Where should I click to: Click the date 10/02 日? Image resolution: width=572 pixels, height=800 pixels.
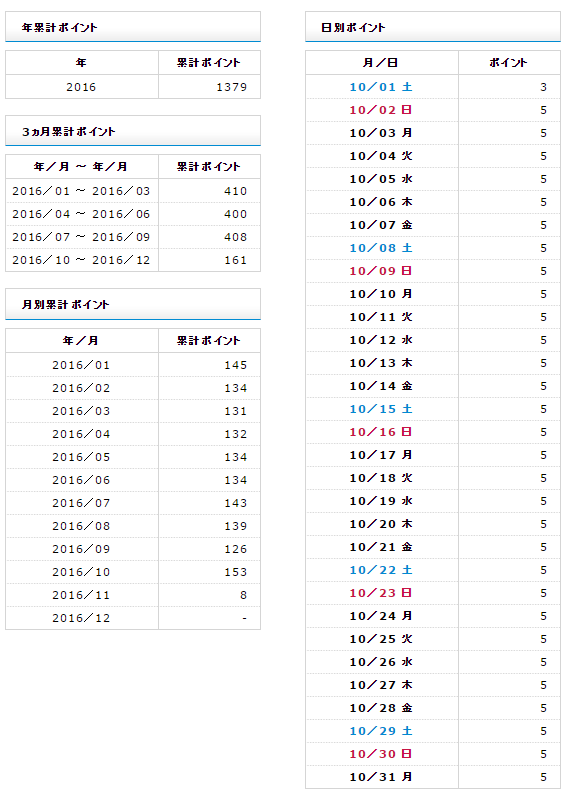coord(381,110)
